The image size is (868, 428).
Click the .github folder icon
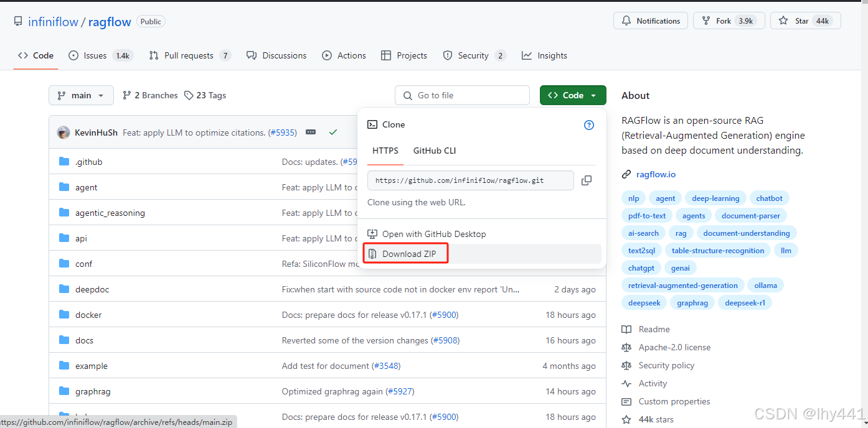pyautogui.click(x=64, y=162)
